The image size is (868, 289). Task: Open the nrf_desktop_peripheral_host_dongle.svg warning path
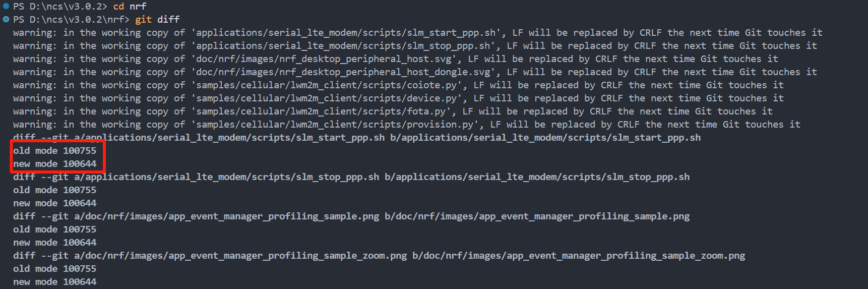[345, 72]
